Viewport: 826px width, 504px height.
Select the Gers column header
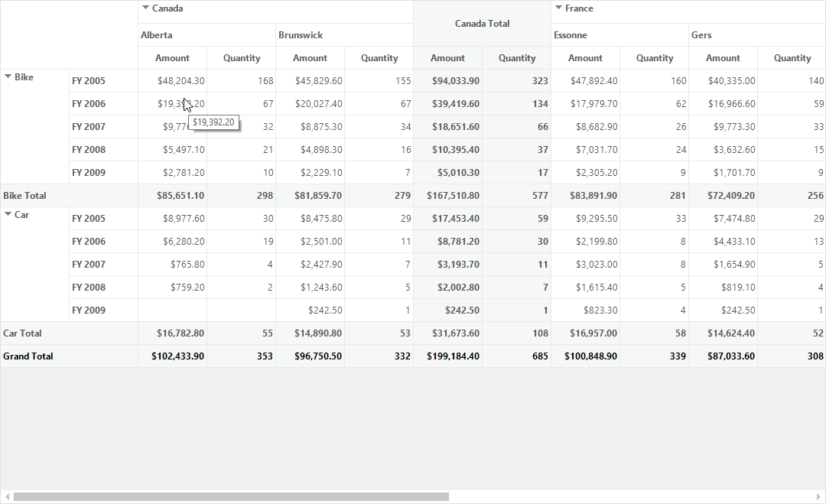pyautogui.click(x=757, y=35)
